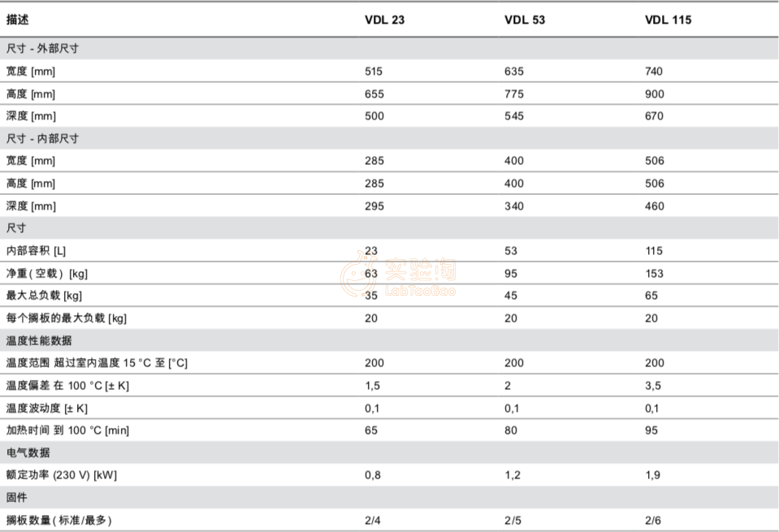Image resolution: width=779 pixels, height=532 pixels.
Task: Click the 描述 header cell
Action: [18, 19]
